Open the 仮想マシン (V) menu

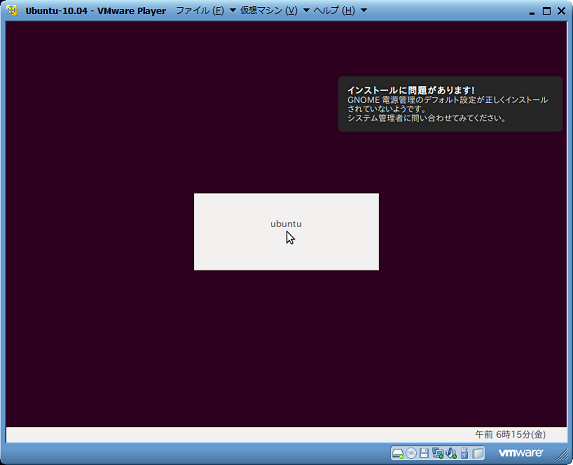[275, 11]
